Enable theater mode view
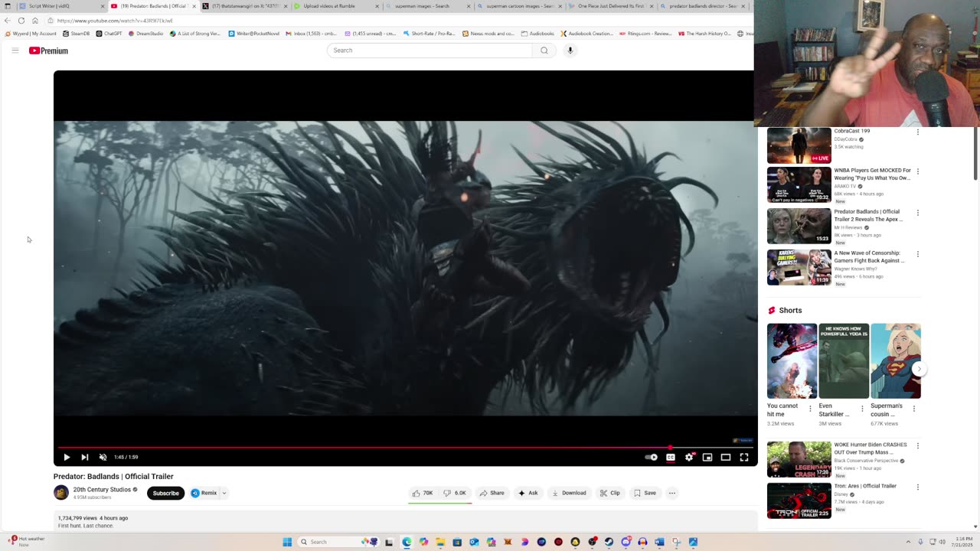The image size is (980, 551). pyautogui.click(x=726, y=457)
